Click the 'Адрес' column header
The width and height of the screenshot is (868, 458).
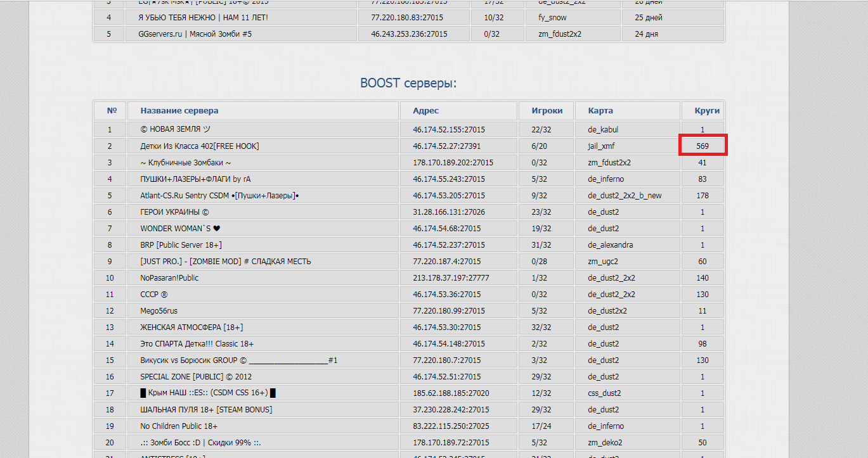click(425, 110)
